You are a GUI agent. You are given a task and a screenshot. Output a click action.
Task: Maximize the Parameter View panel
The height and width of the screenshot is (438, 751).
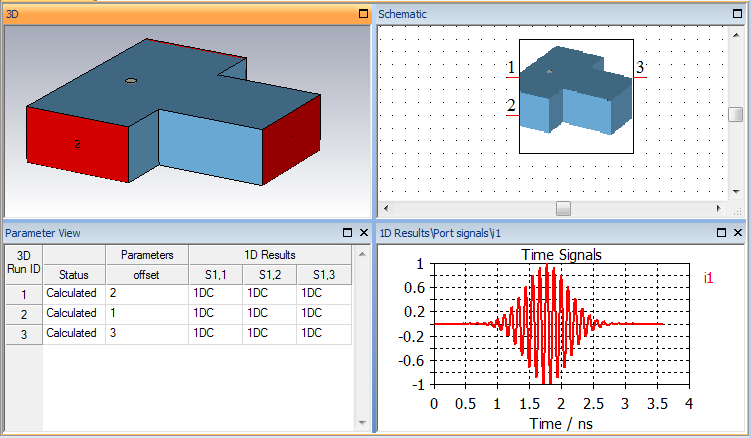coord(348,233)
